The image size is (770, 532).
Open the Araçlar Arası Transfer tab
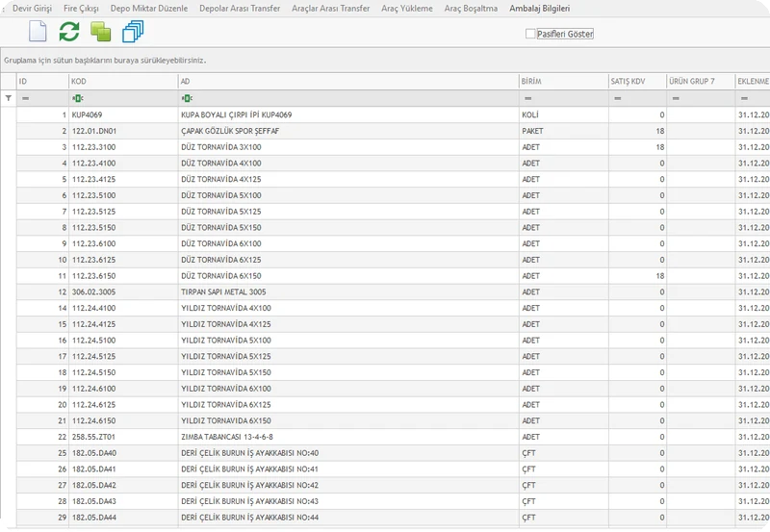tap(330, 9)
